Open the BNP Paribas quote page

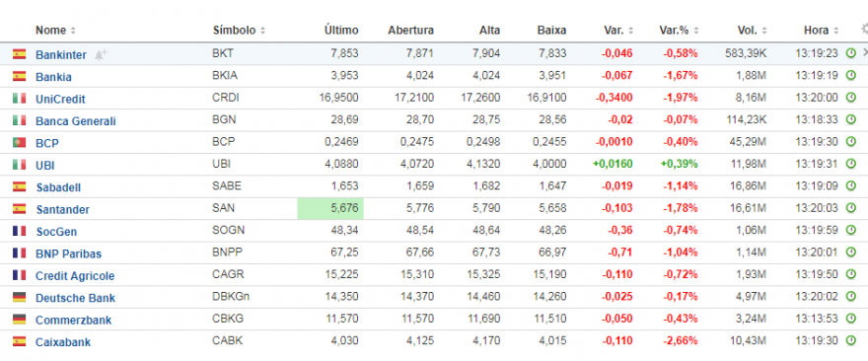click(x=69, y=253)
